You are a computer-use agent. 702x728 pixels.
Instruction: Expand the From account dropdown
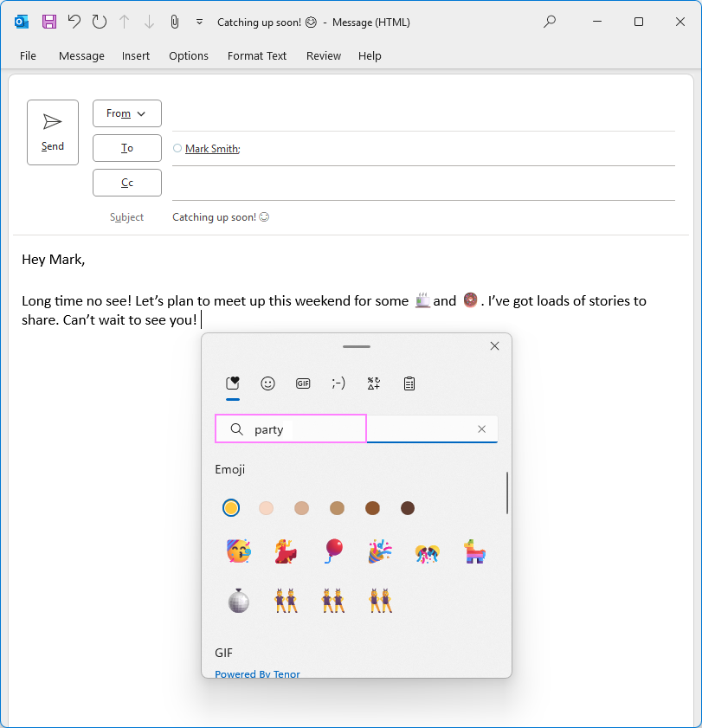point(127,113)
